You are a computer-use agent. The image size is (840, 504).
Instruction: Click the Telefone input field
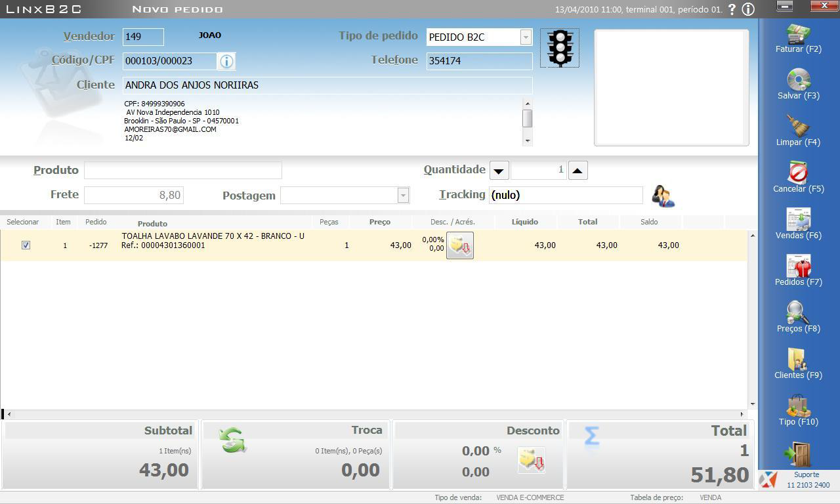coord(479,61)
